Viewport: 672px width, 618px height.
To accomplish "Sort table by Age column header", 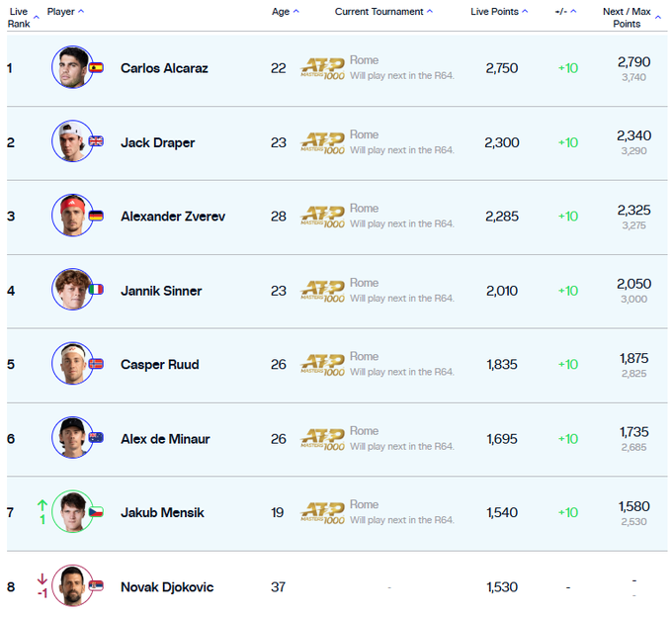I will pos(285,12).
